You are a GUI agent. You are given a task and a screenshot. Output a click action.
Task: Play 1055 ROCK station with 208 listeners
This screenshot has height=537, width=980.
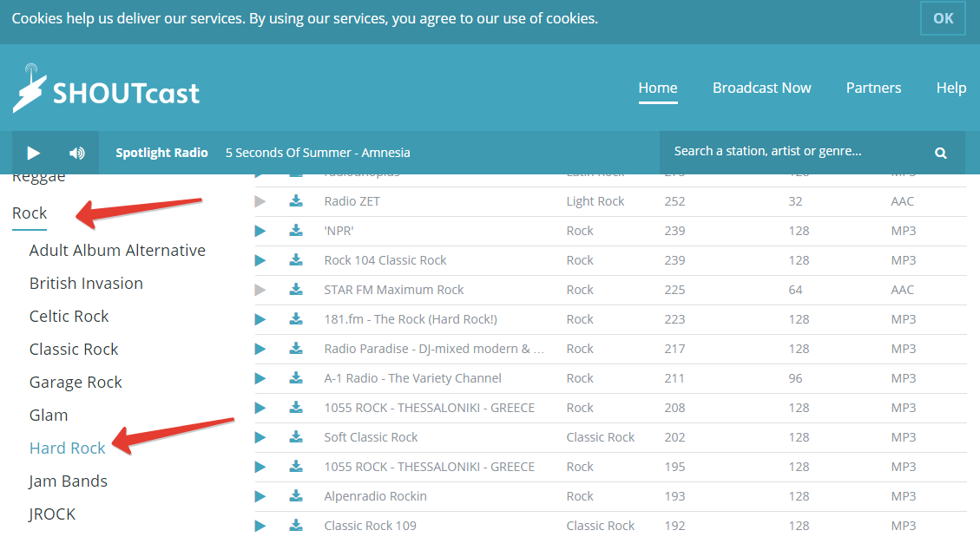260,409
